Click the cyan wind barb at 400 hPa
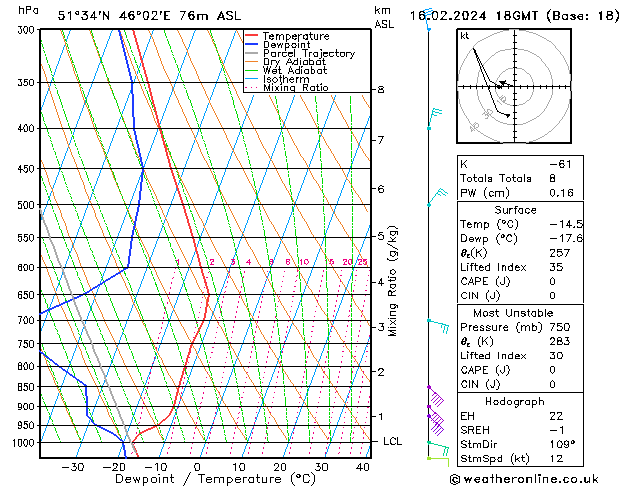Image resolution: width=629 pixels, height=486 pixels. (434, 118)
